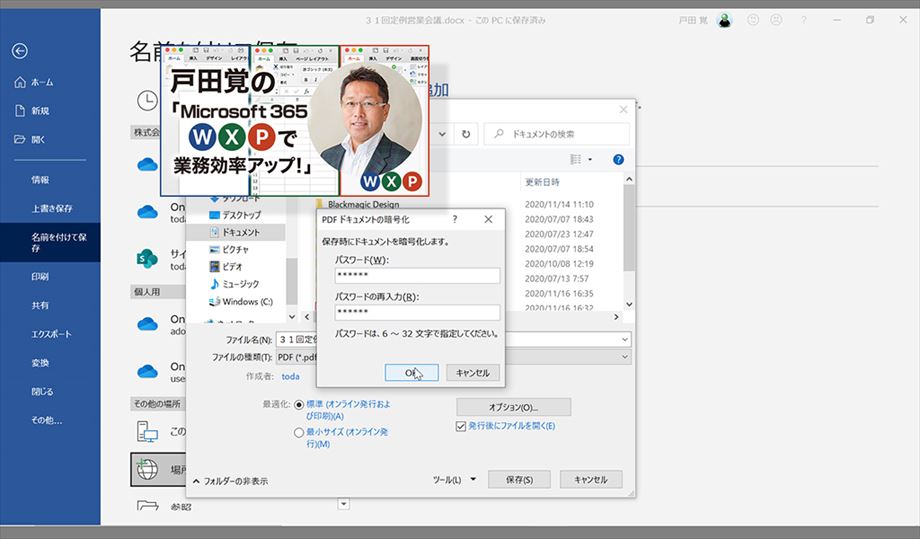Screen dimensions: 920x539
Task: Select the SharePoint サイト location icon
Action: 147,258
